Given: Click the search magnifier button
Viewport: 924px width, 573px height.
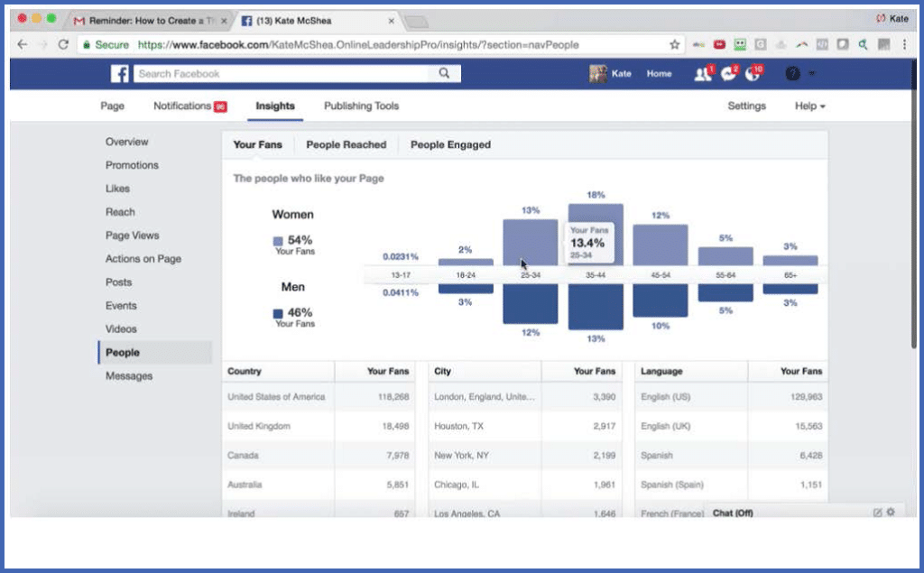Looking at the screenshot, I should pos(444,74).
